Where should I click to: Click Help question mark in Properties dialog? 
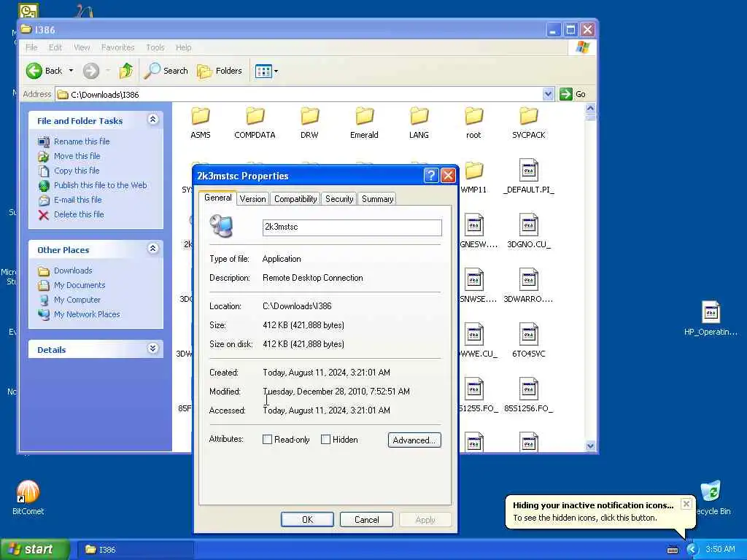[430, 176]
